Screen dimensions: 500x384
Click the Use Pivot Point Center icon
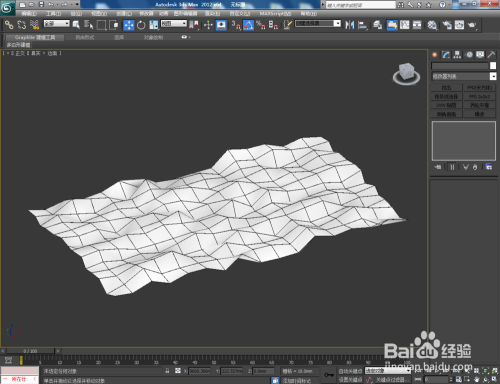coord(194,25)
